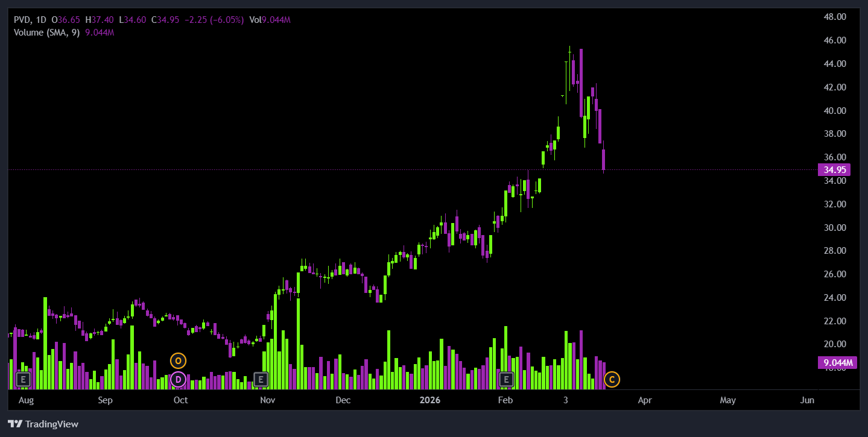Click the 42.00 price axis label
The image size is (868, 437).
pyautogui.click(x=835, y=87)
